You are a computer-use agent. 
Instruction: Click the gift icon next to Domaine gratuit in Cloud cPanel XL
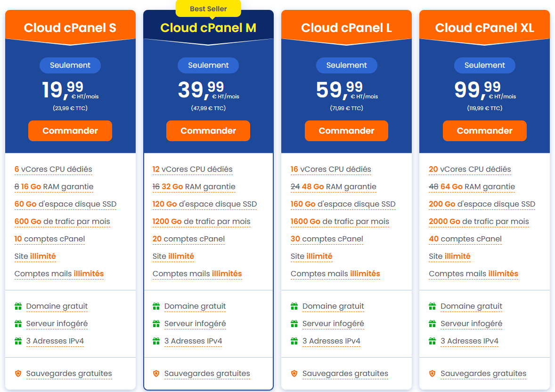point(433,306)
